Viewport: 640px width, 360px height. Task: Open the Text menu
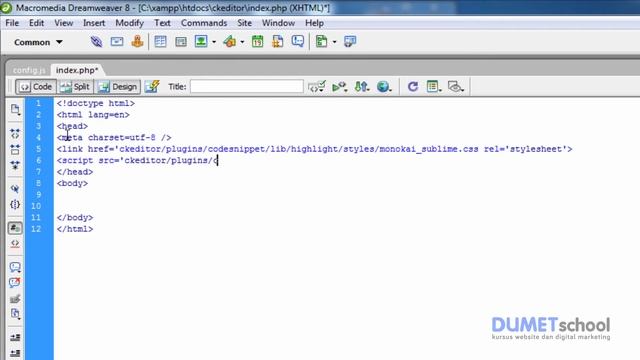tap(162, 23)
